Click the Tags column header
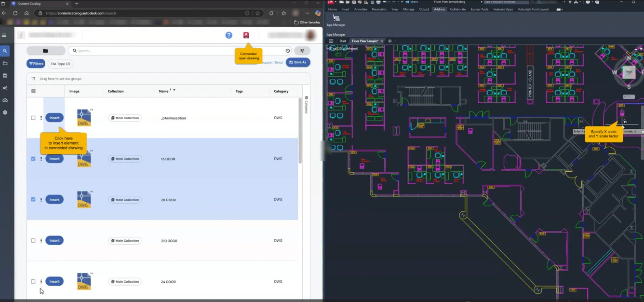Image resolution: width=644 pixels, height=302 pixels. (x=239, y=91)
